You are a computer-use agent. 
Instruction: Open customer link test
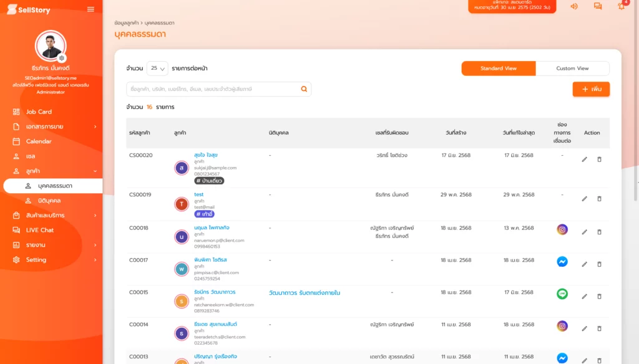199,194
